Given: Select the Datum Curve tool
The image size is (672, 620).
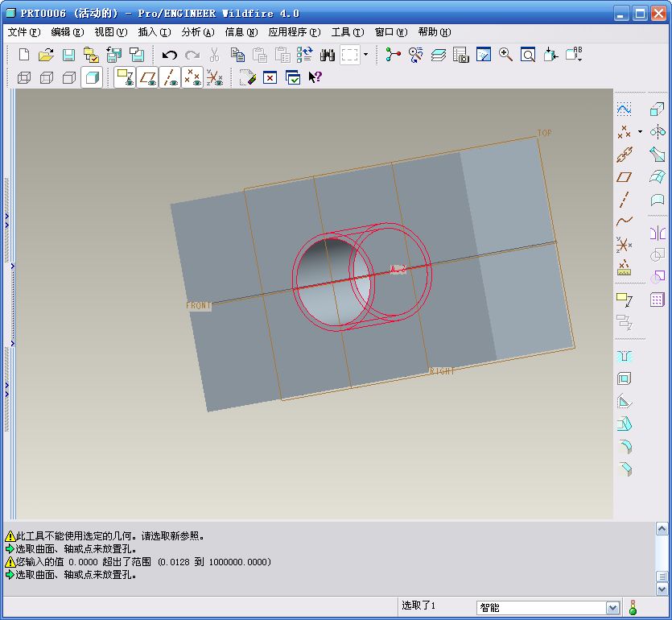Looking at the screenshot, I should pyautogui.click(x=624, y=221).
